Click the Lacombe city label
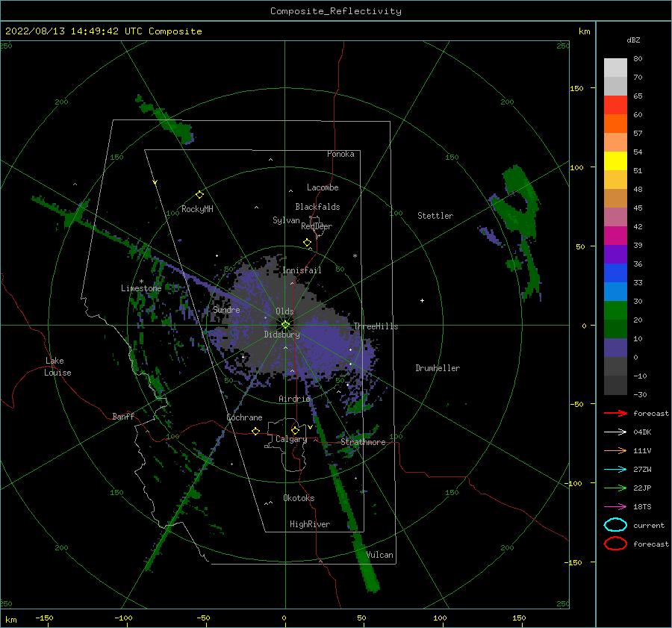Image resolution: width=672 pixels, height=628 pixels. (x=323, y=187)
